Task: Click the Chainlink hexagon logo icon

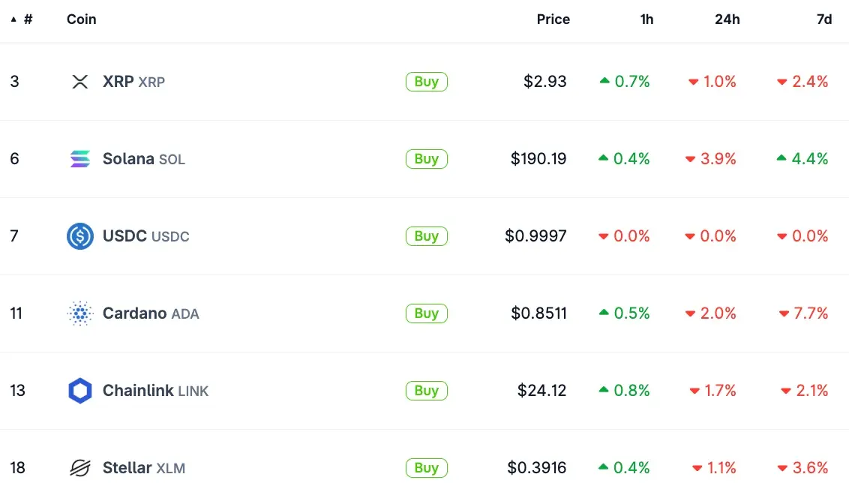Action: [x=80, y=391]
